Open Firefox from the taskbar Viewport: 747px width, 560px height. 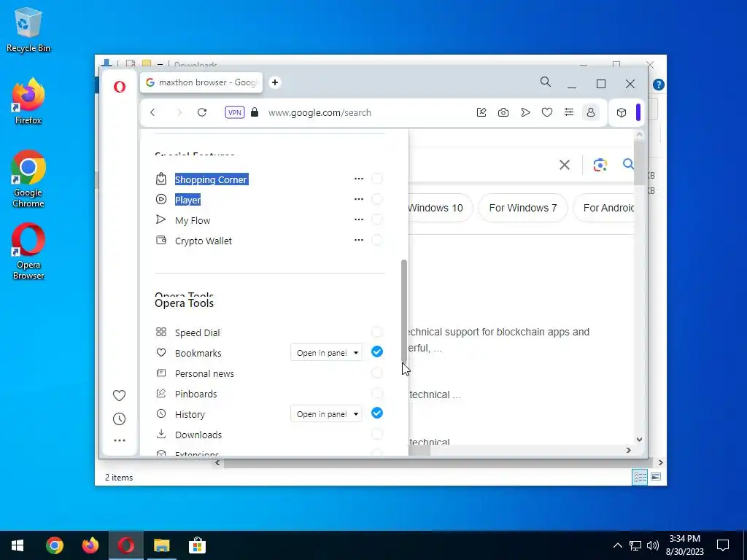(x=90, y=545)
